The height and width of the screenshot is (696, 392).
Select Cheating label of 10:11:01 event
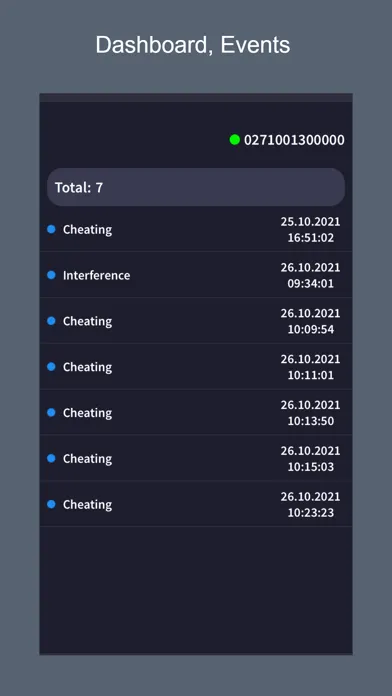tap(87, 367)
